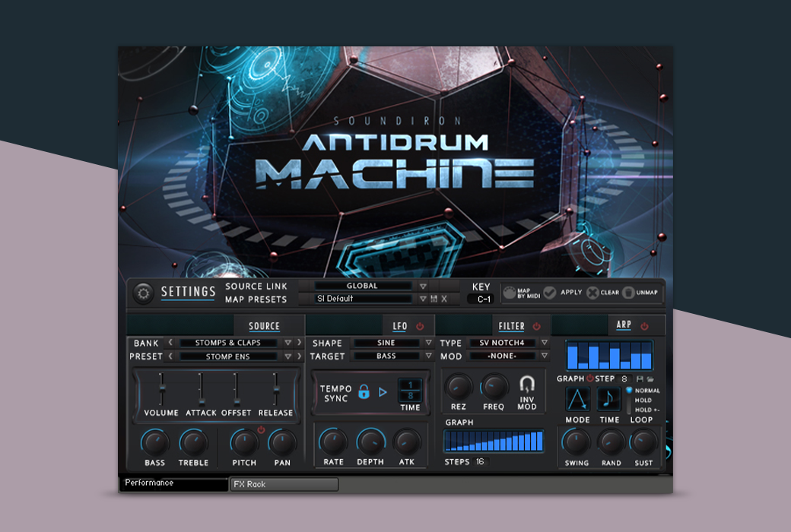Click the Unmap trash icon
Image resolution: width=791 pixels, height=532 pixels.
(x=628, y=293)
